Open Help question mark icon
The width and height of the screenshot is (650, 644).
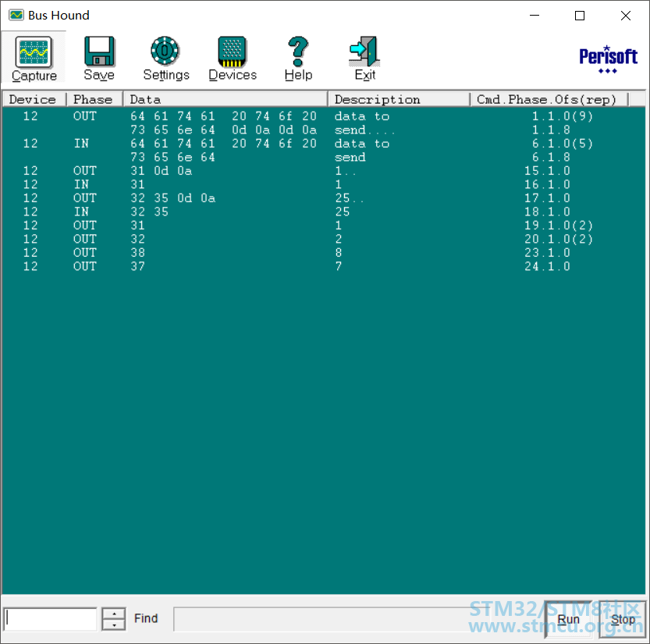point(297,52)
